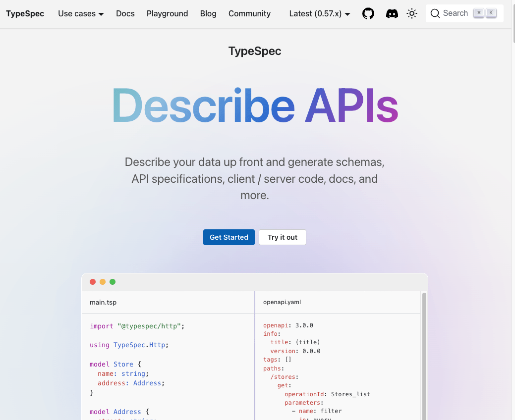
Task: Click the Try it out button
Action: click(283, 237)
